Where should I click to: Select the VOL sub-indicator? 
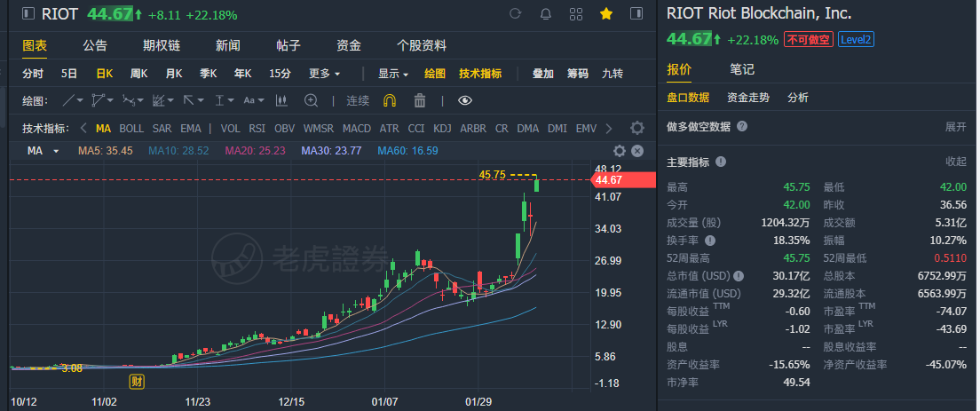(x=230, y=128)
